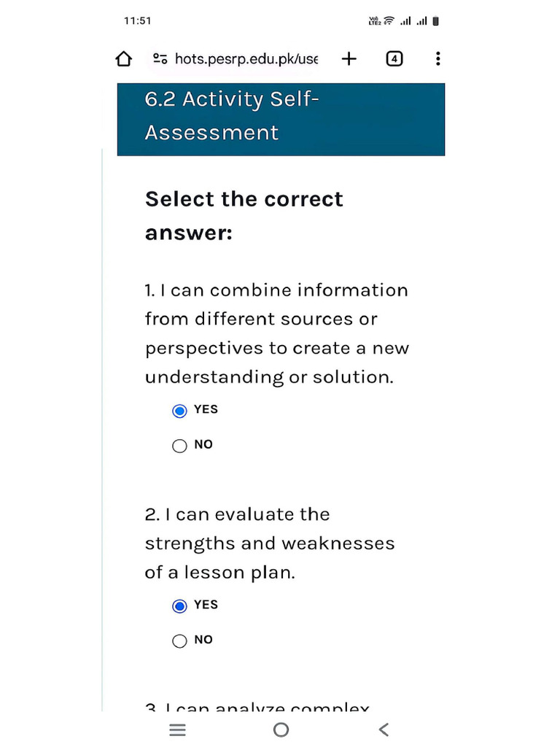This screenshot has width=560, height=747.
Task: Check the Wi-Fi status icon
Action: click(x=389, y=21)
